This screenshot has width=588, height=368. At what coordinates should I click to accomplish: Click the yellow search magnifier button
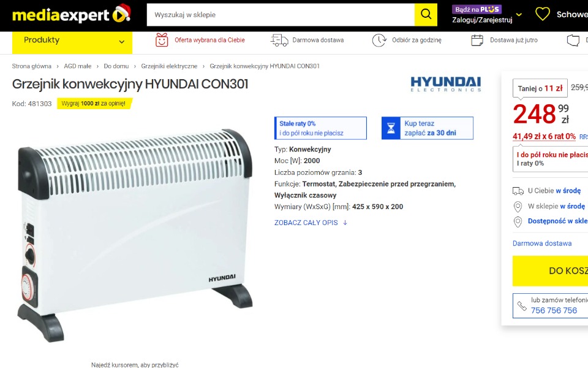pyautogui.click(x=426, y=15)
